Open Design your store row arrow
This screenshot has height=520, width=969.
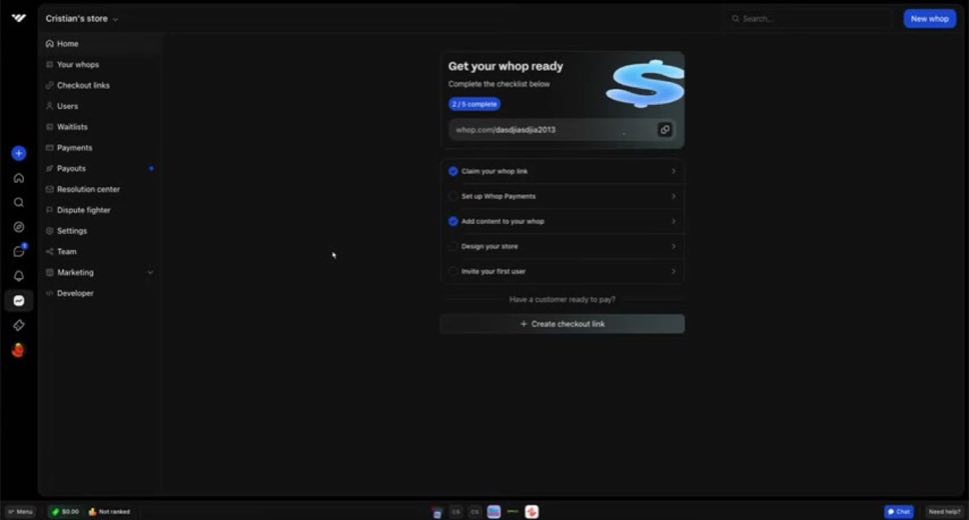[673, 246]
